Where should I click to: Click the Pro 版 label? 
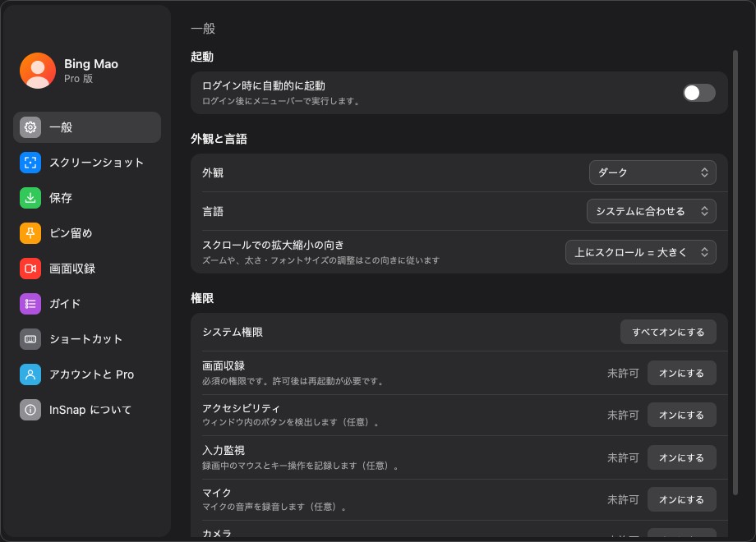click(79, 79)
